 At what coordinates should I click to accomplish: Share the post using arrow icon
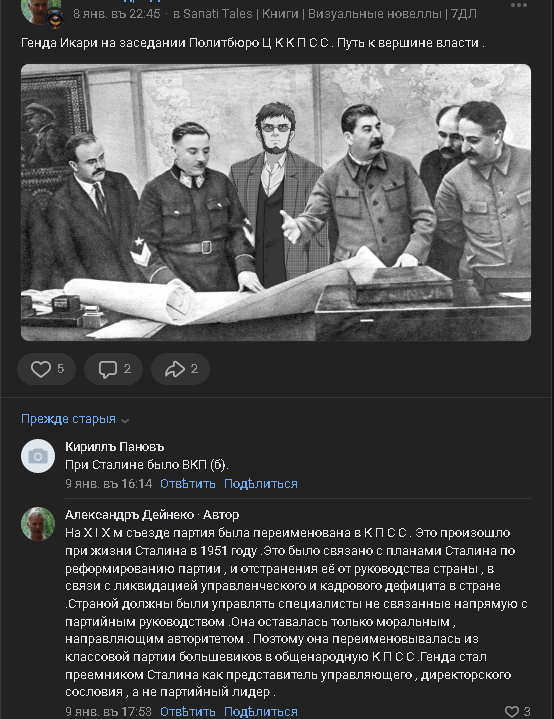click(x=180, y=369)
